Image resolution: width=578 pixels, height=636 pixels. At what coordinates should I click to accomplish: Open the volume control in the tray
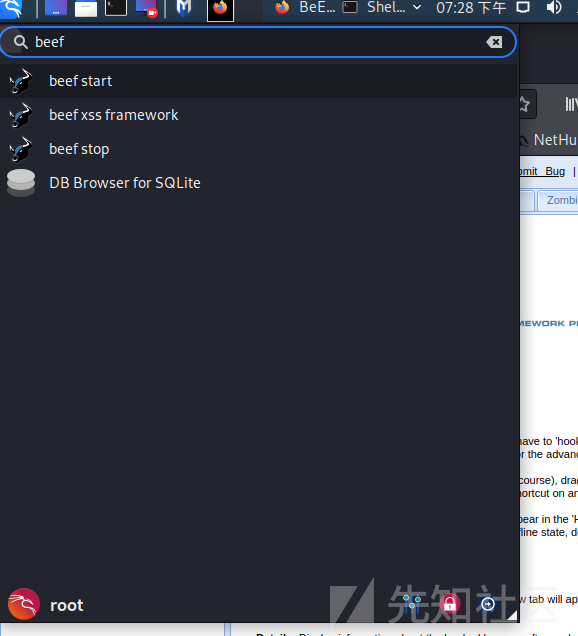pyautogui.click(x=554, y=8)
